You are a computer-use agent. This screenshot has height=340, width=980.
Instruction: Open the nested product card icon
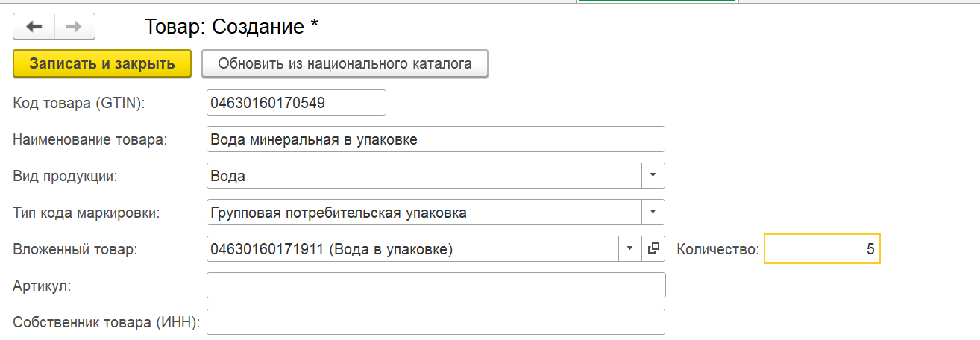tap(653, 249)
